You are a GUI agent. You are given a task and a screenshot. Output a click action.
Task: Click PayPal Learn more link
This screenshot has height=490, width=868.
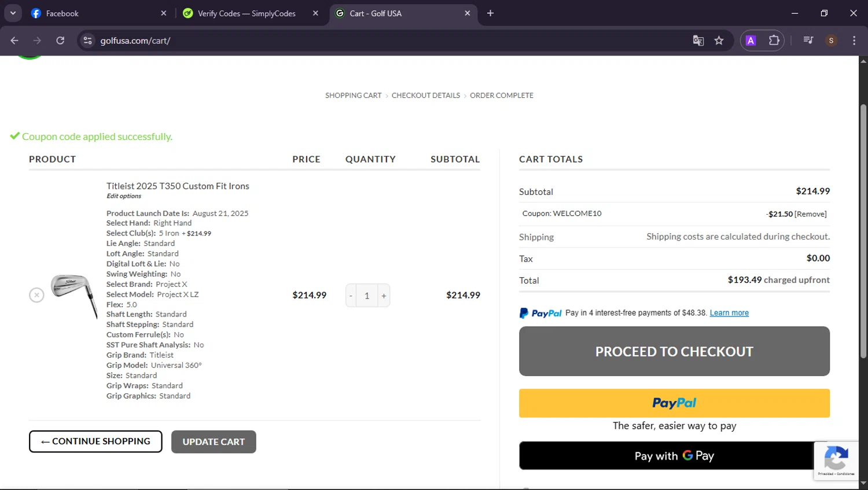tap(729, 313)
